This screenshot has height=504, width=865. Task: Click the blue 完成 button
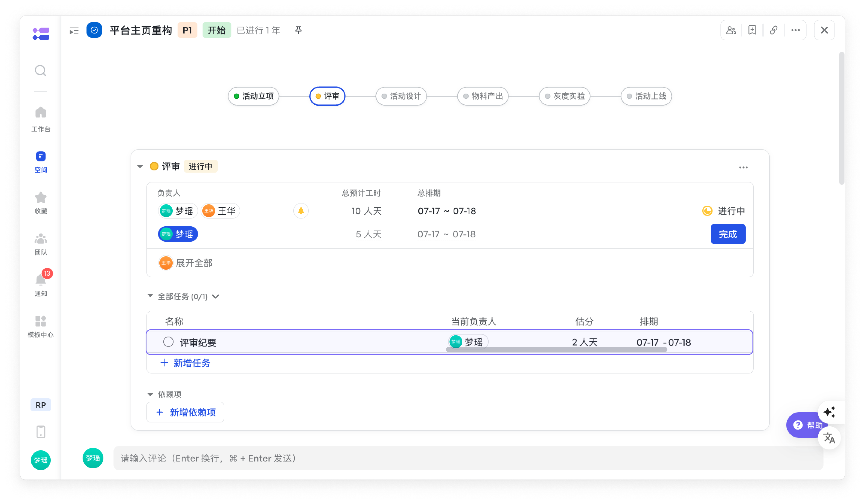(728, 234)
